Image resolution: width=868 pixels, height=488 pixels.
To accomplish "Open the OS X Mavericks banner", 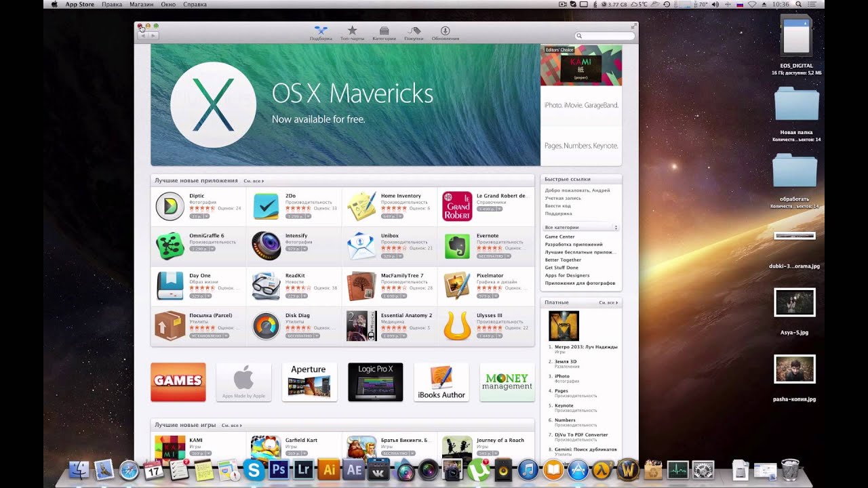I will pos(345,105).
